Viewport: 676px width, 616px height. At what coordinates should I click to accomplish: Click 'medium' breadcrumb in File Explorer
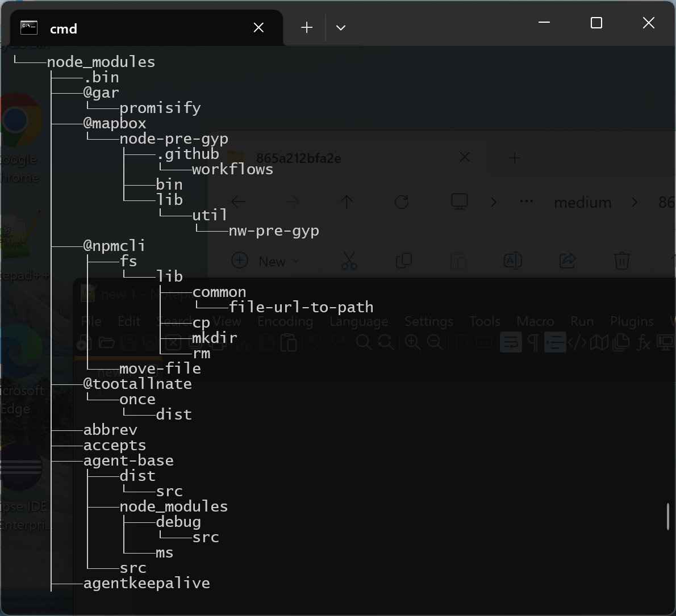(582, 203)
